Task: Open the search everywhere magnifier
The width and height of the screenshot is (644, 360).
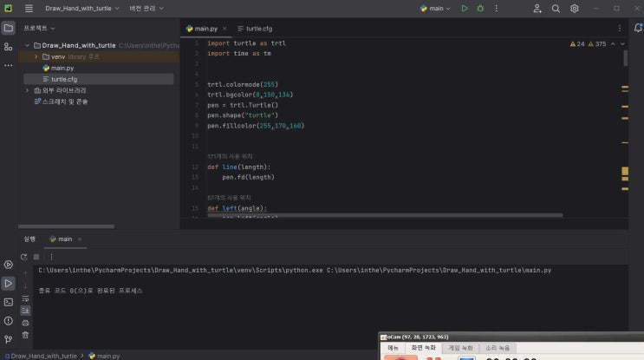Action: pyautogui.click(x=556, y=8)
